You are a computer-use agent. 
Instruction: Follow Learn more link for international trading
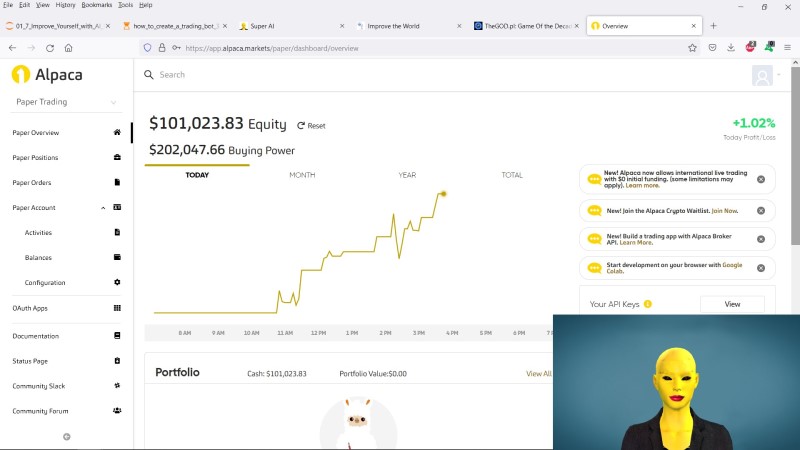(x=642, y=186)
